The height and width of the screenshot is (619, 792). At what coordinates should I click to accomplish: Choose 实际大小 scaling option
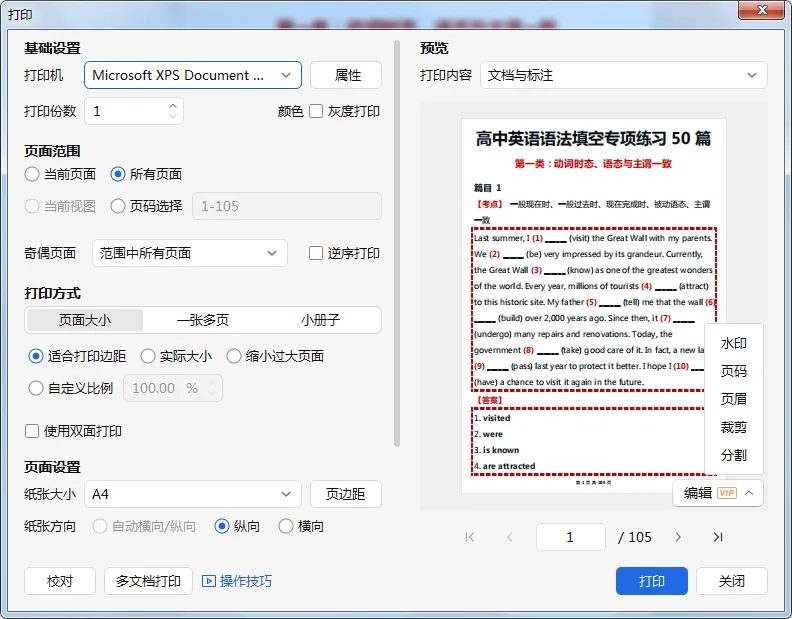tap(147, 356)
